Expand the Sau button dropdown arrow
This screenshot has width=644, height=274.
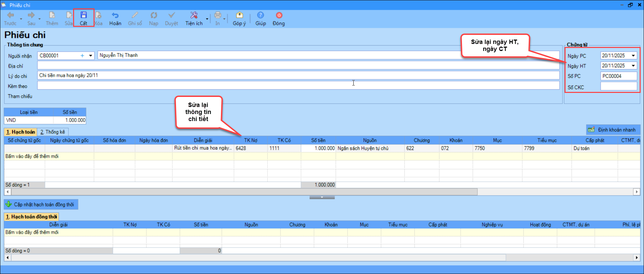(40, 19)
